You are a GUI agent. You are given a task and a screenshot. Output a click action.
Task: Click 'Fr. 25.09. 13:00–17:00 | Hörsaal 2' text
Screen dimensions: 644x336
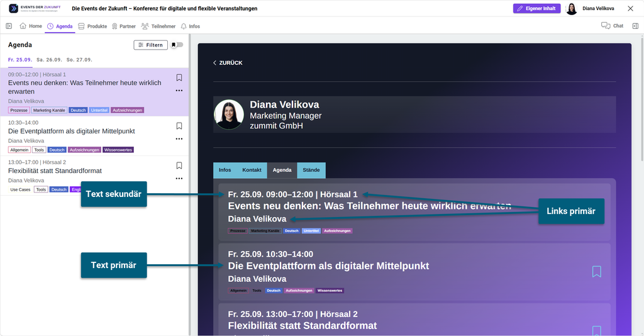tap(293, 314)
